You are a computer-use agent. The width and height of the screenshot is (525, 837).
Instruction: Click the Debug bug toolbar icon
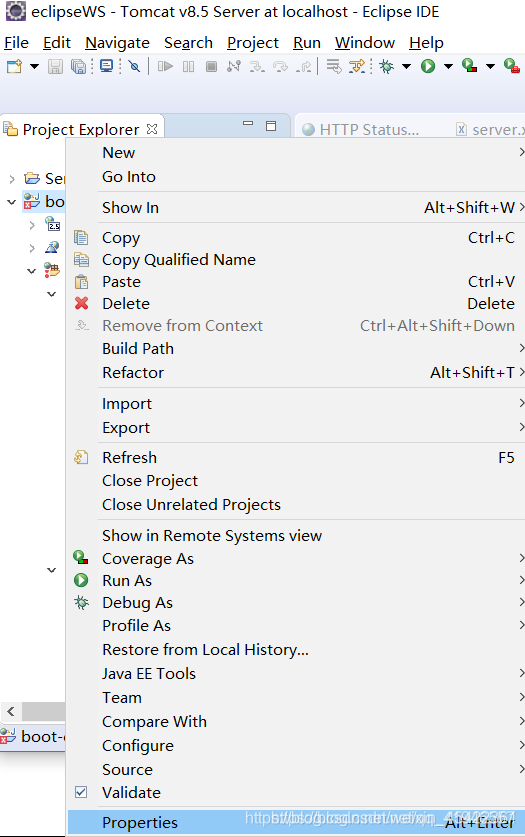(x=386, y=66)
